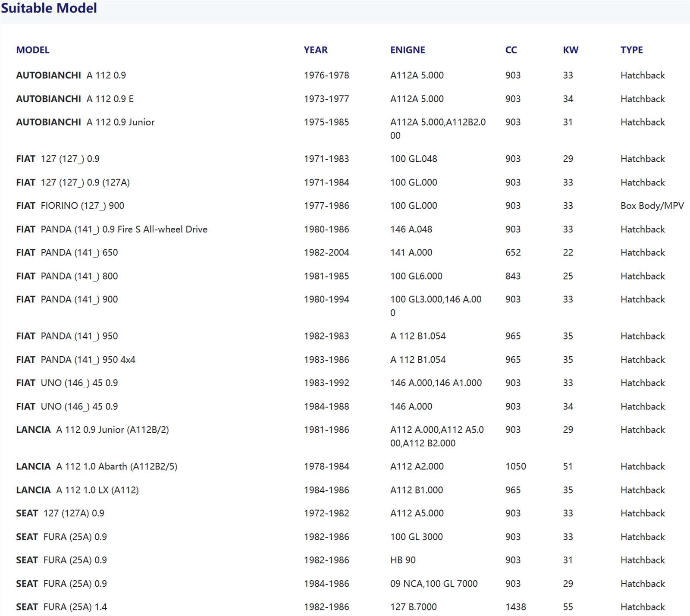Click engine code 100 GL 3000
This screenshot has width=690, height=616.
pos(417,537)
